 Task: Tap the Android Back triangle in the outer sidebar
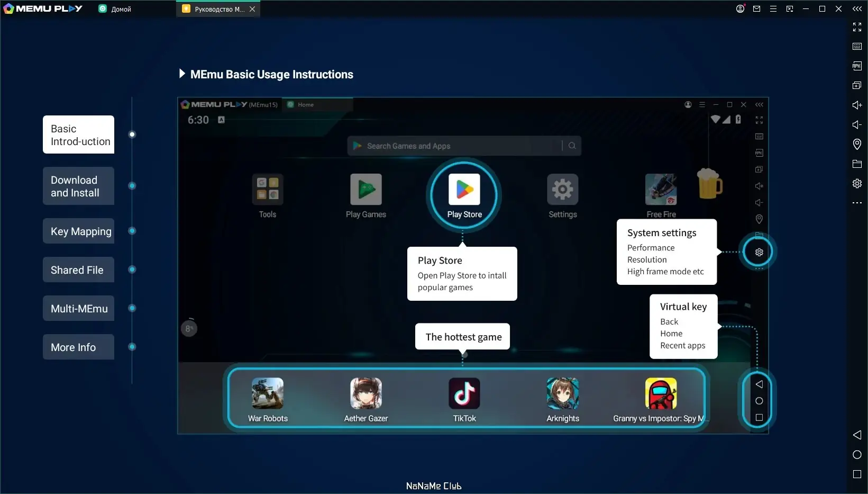[857, 435]
